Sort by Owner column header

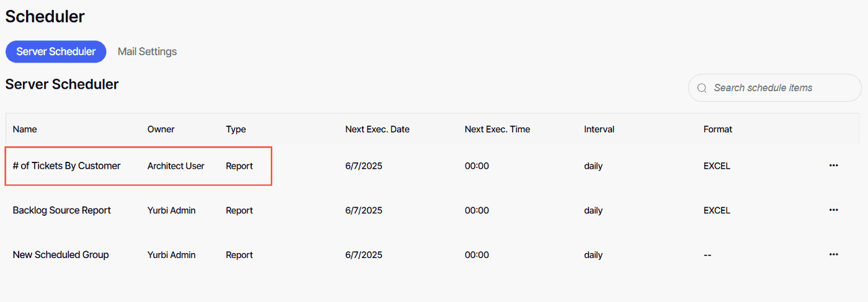(161, 129)
